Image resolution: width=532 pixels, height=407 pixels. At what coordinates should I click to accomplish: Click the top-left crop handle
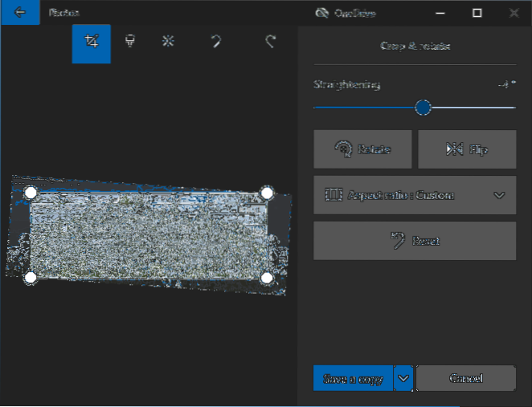coord(31,193)
